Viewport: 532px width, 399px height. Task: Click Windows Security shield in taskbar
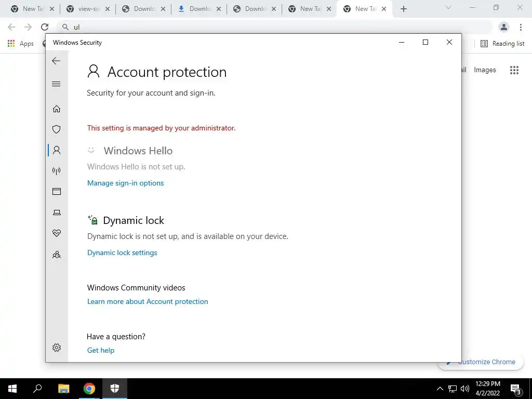(x=115, y=389)
